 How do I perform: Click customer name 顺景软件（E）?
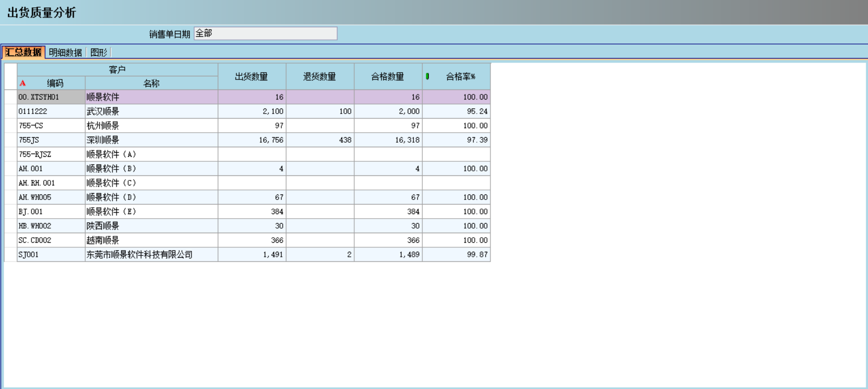111,211
